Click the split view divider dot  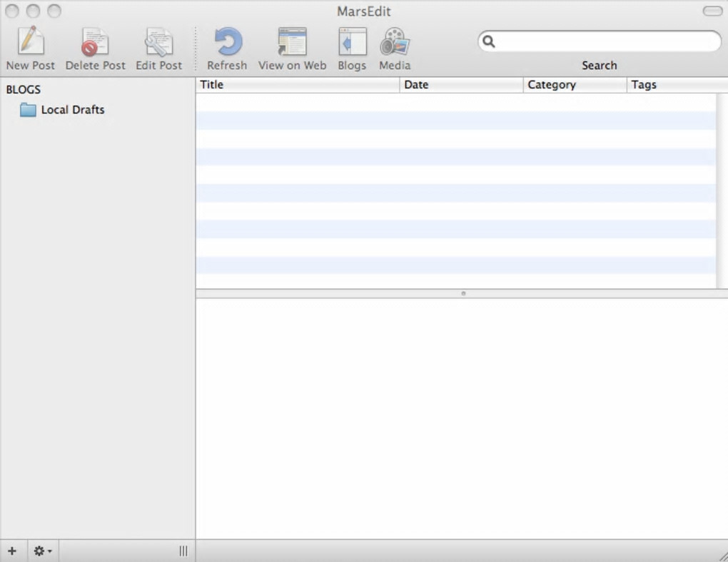pos(463,293)
